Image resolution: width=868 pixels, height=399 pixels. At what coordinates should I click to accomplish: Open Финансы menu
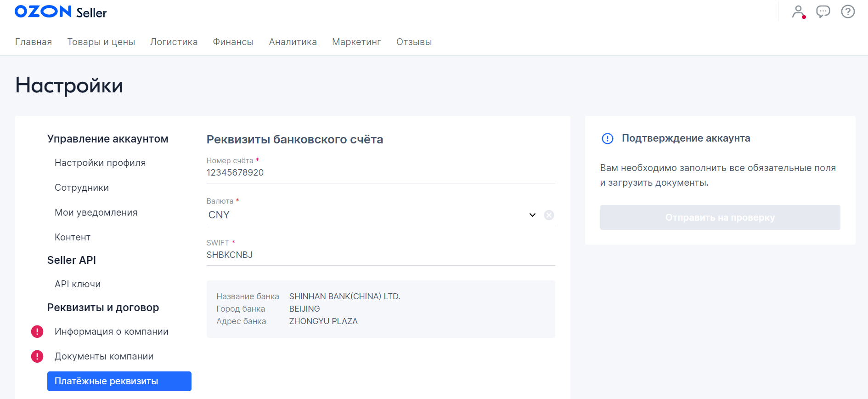(x=233, y=42)
